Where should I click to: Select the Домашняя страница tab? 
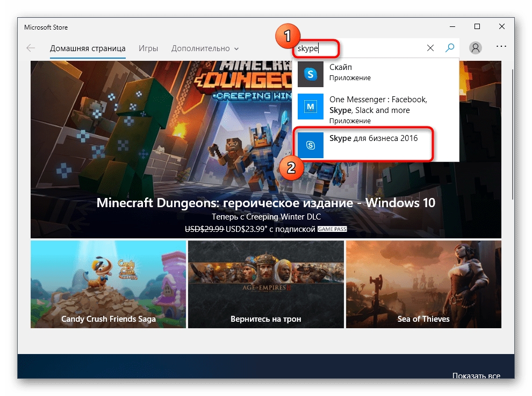[x=88, y=48]
